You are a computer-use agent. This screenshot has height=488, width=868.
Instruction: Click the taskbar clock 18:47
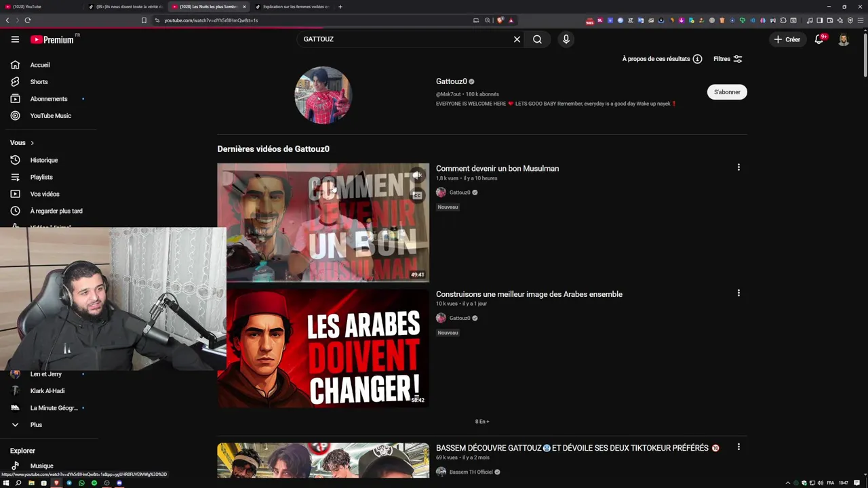(844, 483)
